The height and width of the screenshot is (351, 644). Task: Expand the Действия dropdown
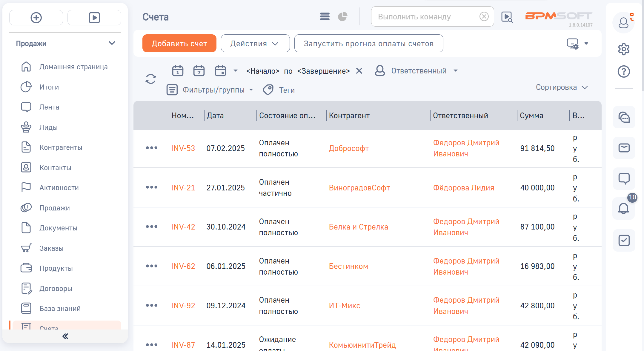click(255, 43)
